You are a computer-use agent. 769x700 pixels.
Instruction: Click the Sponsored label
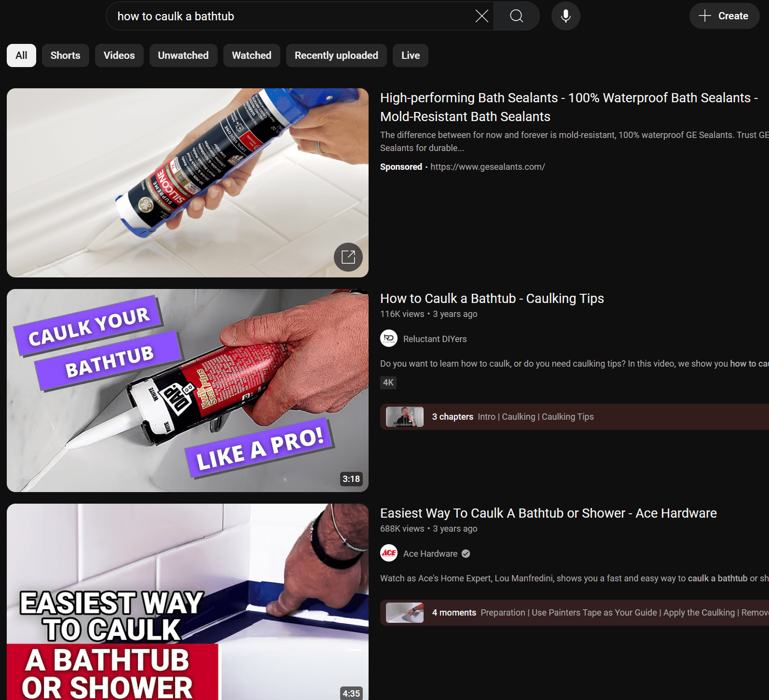(x=401, y=167)
